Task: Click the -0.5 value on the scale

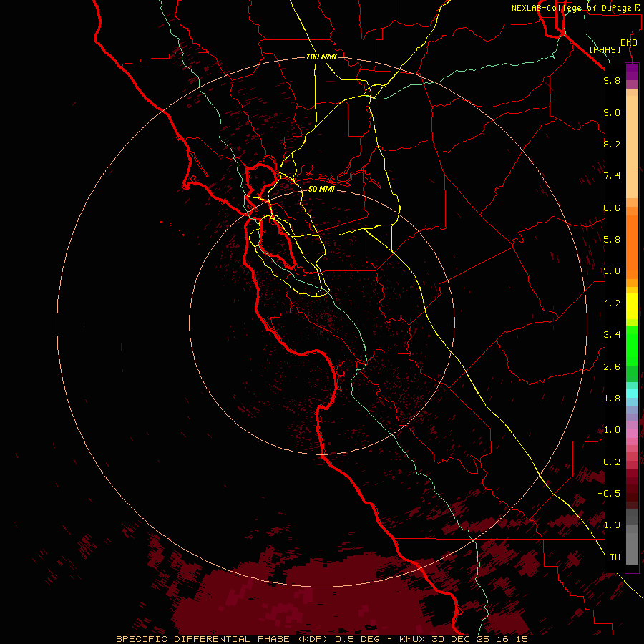Action: click(x=609, y=494)
